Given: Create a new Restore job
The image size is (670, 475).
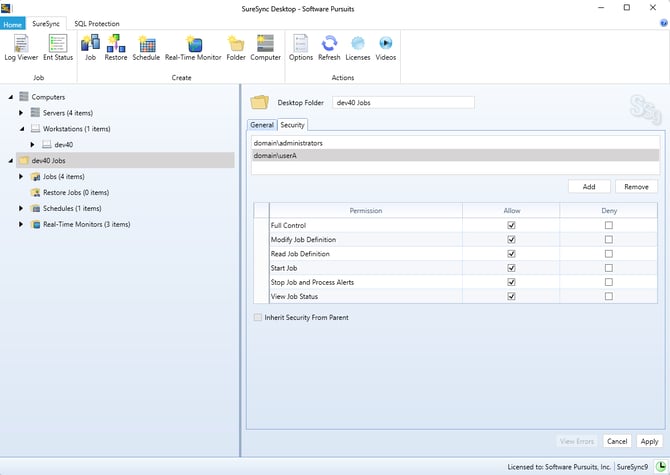Looking at the screenshot, I should pyautogui.click(x=116, y=47).
